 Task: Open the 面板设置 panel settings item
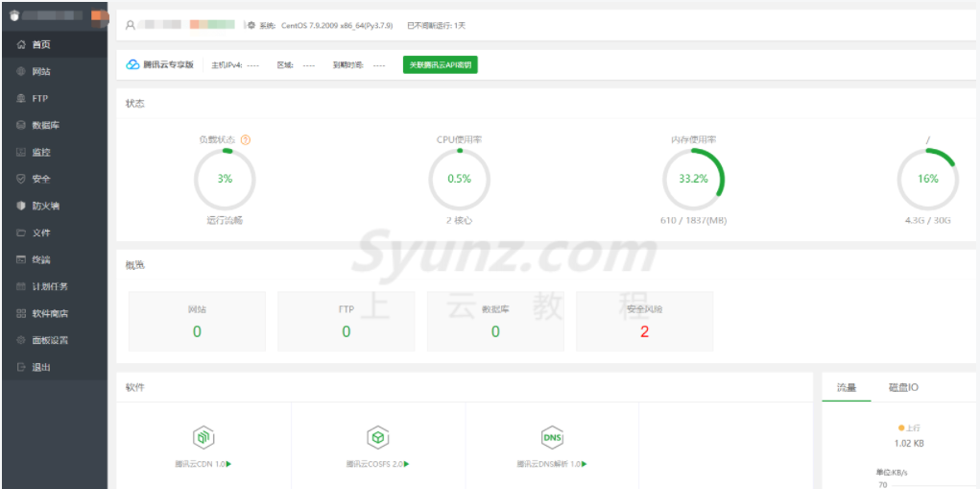point(54,340)
